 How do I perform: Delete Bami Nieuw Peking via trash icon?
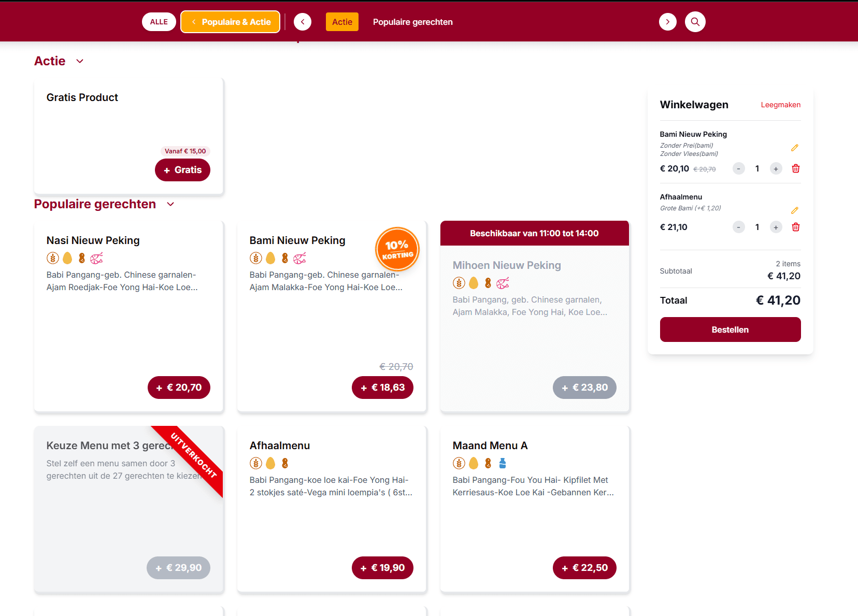[796, 168]
